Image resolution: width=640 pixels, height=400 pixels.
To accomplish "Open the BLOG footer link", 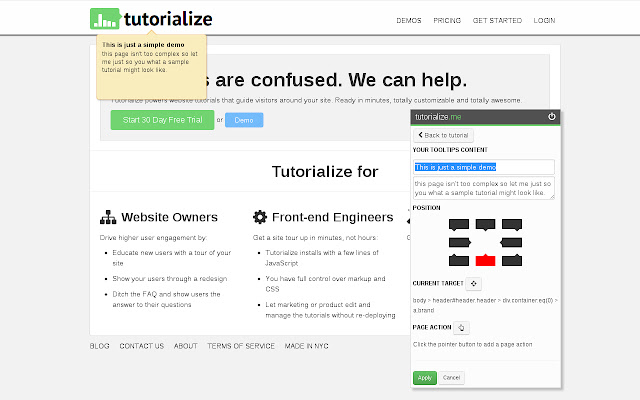I will (100, 346).
